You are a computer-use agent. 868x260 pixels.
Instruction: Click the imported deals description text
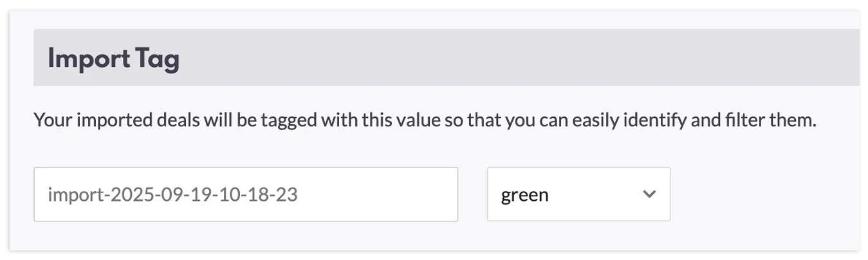click(x=424, y=120)
